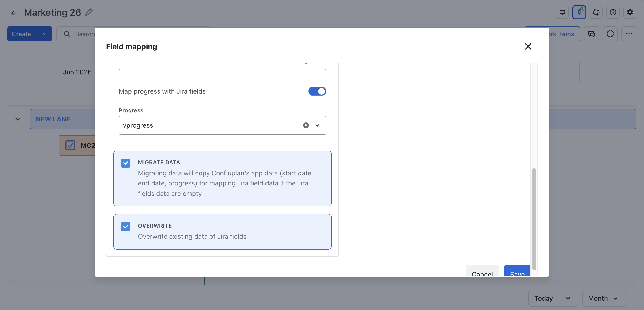Open the Create button dropdown arrow
The image size is (644, 310).
coord(44,34)
